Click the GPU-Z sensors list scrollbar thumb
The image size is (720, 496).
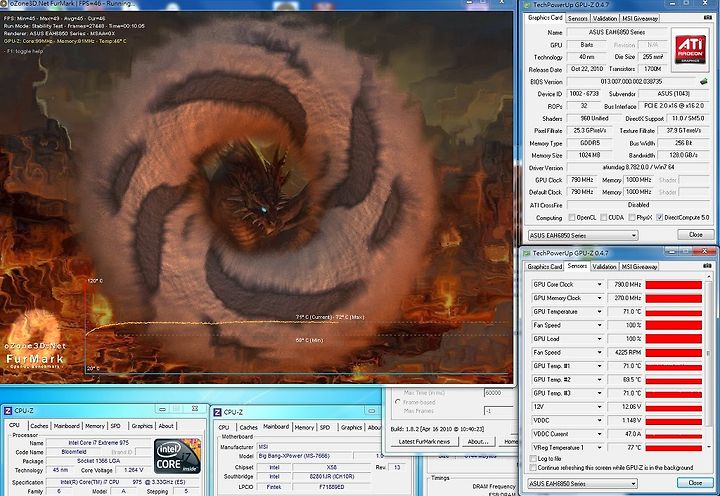pyautogui.click(x=709, y=353)
